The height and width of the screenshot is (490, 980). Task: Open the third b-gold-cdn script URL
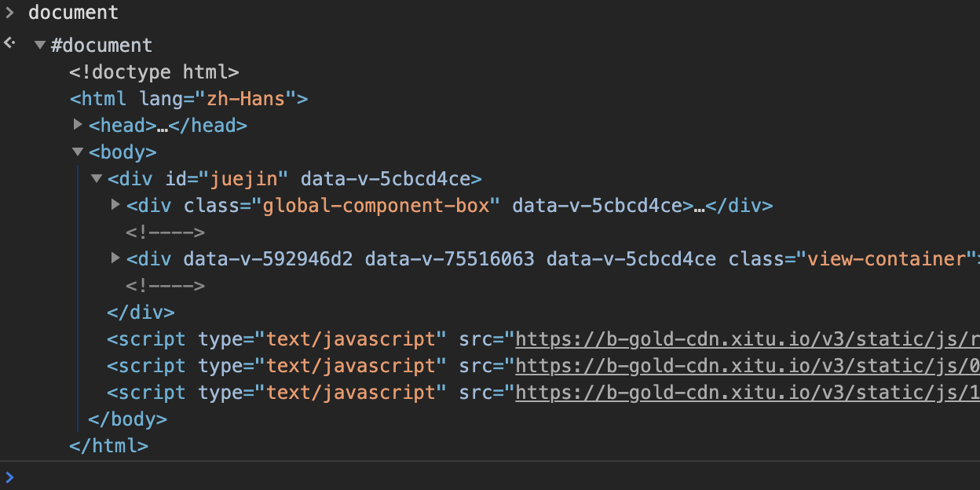click(746, 393)
